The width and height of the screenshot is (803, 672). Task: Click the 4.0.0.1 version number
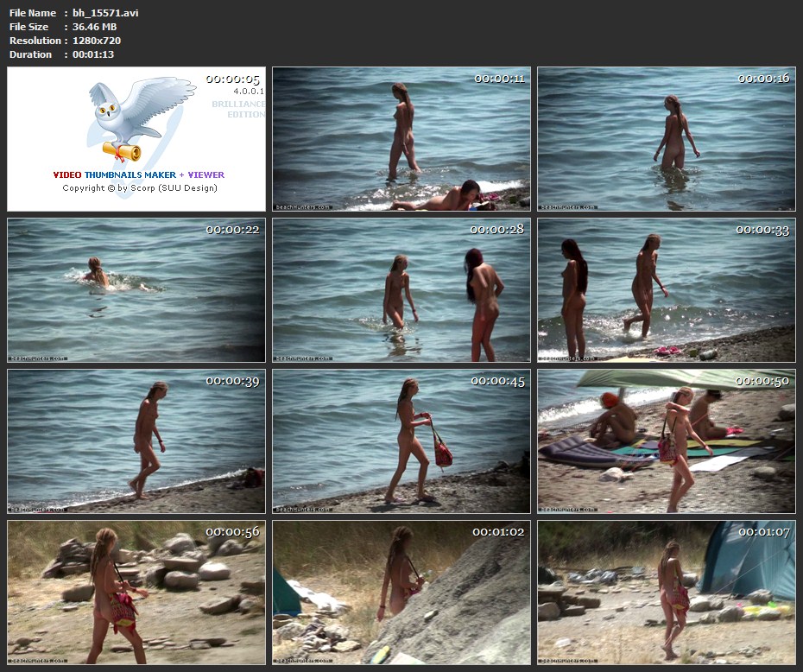(x=248, y=91)
